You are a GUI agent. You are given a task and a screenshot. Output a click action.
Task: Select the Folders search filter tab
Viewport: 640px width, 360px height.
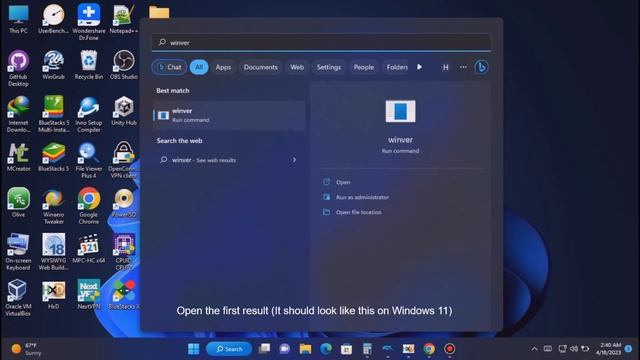click(396, 67)
